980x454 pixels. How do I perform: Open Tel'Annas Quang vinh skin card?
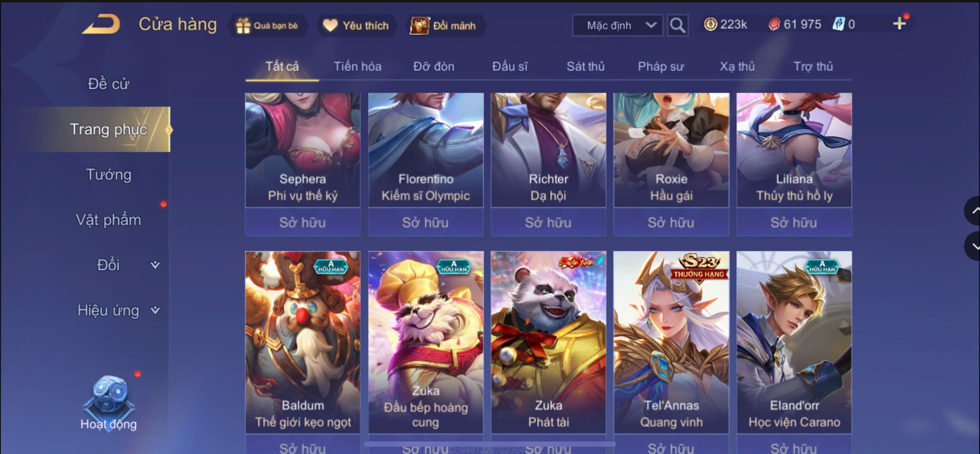[671, 342]
